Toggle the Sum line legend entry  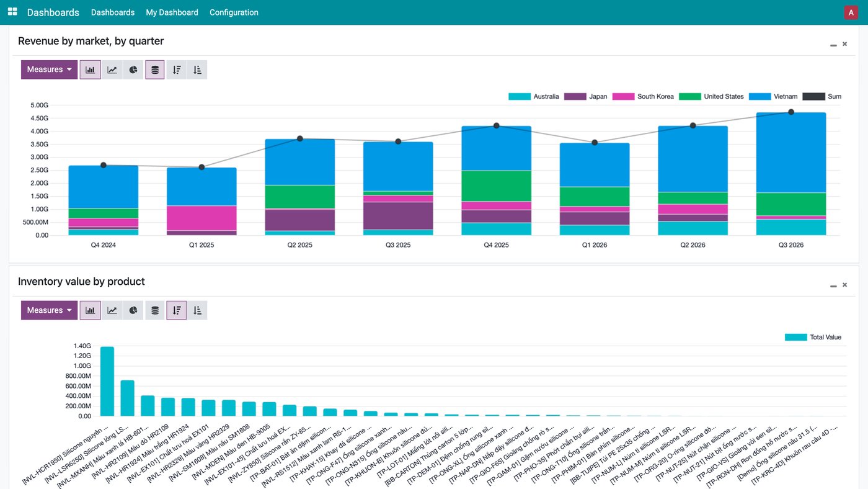click(x=822, y=97)
